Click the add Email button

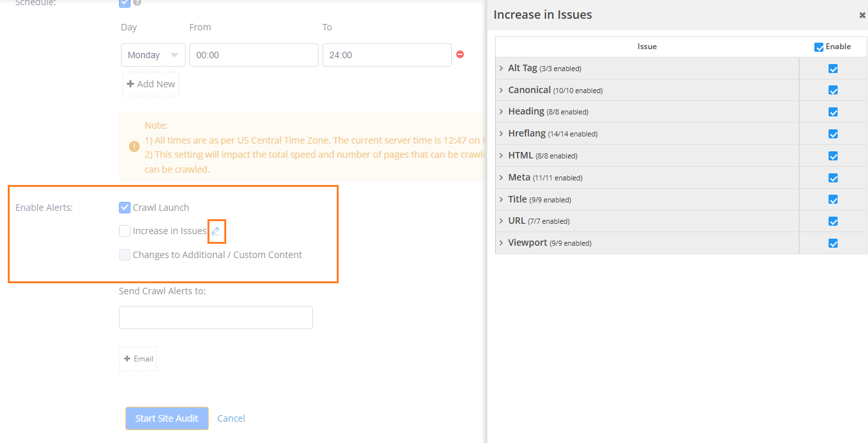[x=138, y=359]
